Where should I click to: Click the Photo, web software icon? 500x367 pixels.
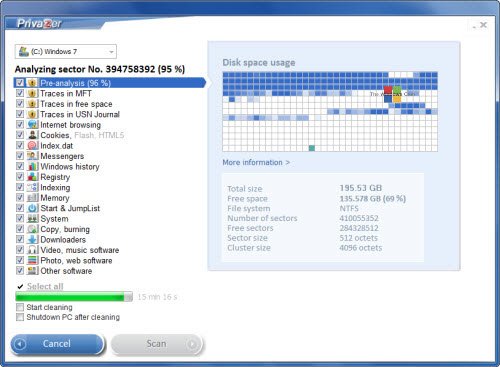32,260
